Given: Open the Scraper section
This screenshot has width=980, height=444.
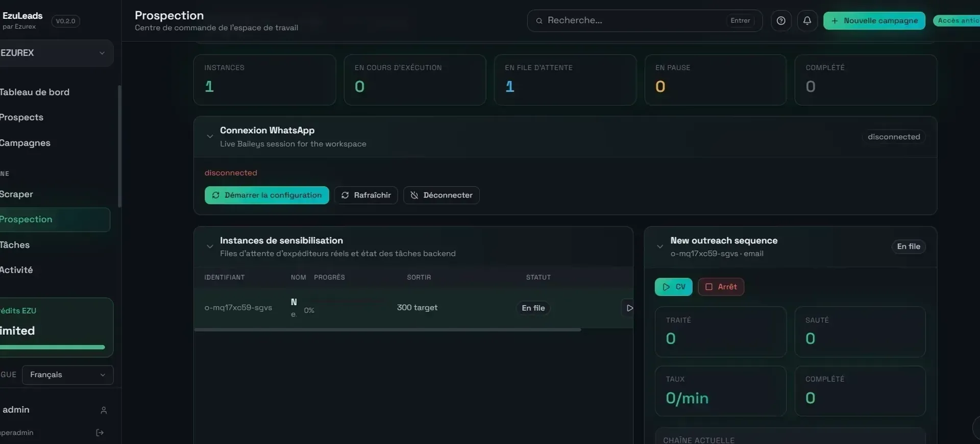Looking at the screenshot, I should click(16, 194).
